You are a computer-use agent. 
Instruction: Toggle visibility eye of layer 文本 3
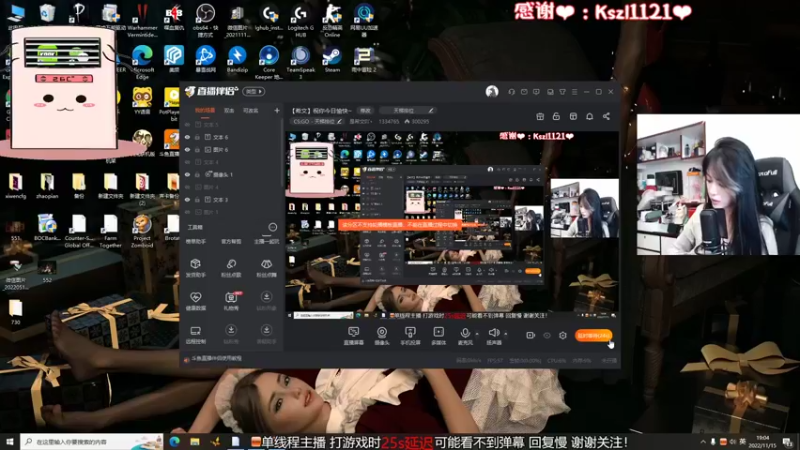pos(187,199)
